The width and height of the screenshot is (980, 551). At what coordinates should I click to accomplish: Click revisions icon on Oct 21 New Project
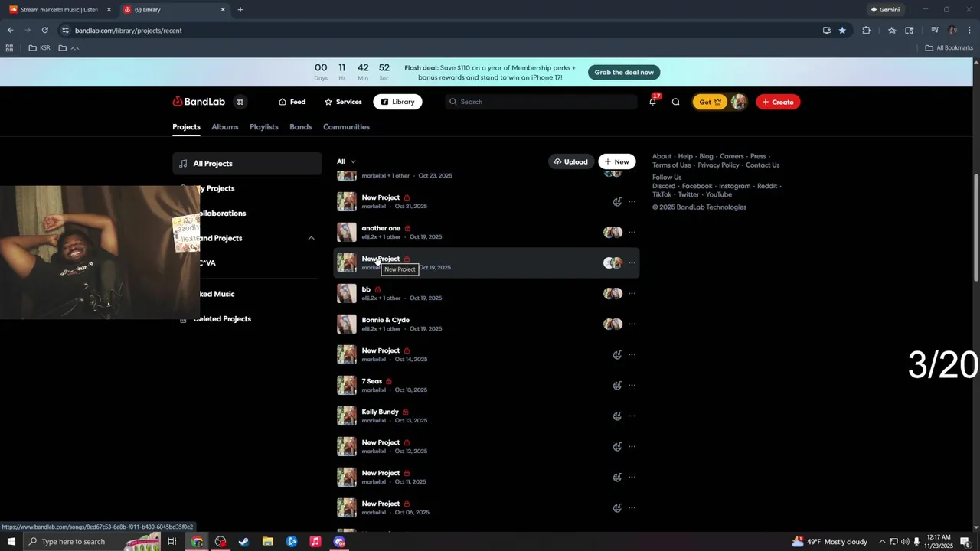pyautogui.click(x=617, y=201)
